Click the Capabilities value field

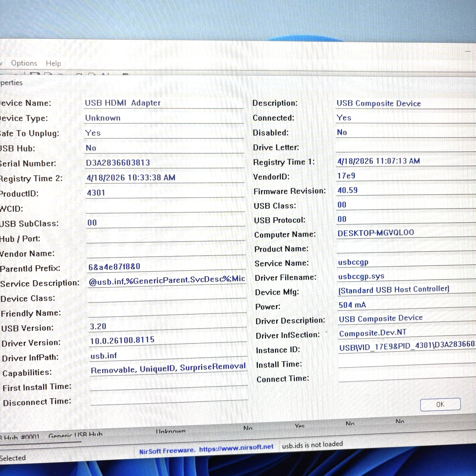169,369
